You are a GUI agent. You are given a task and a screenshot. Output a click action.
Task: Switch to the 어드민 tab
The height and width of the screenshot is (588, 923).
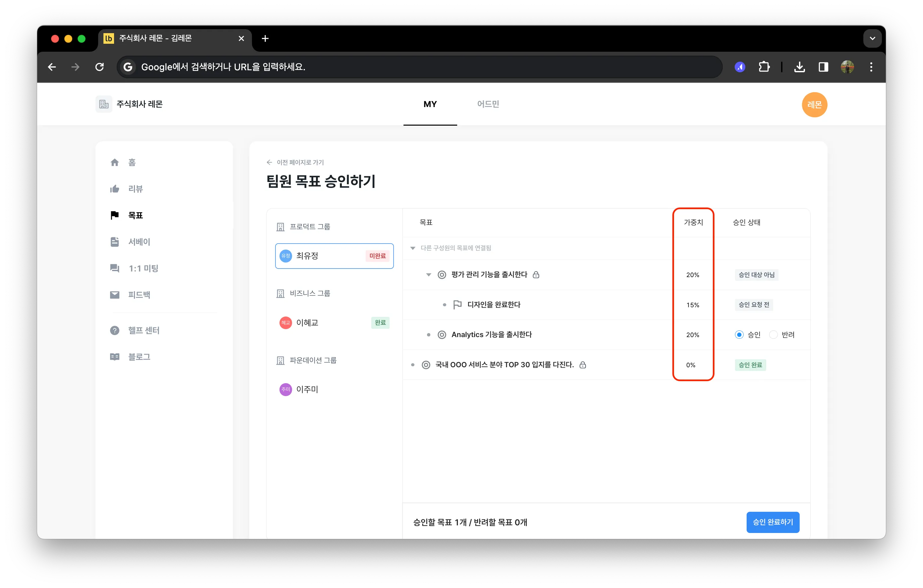[x=488, y=104]
